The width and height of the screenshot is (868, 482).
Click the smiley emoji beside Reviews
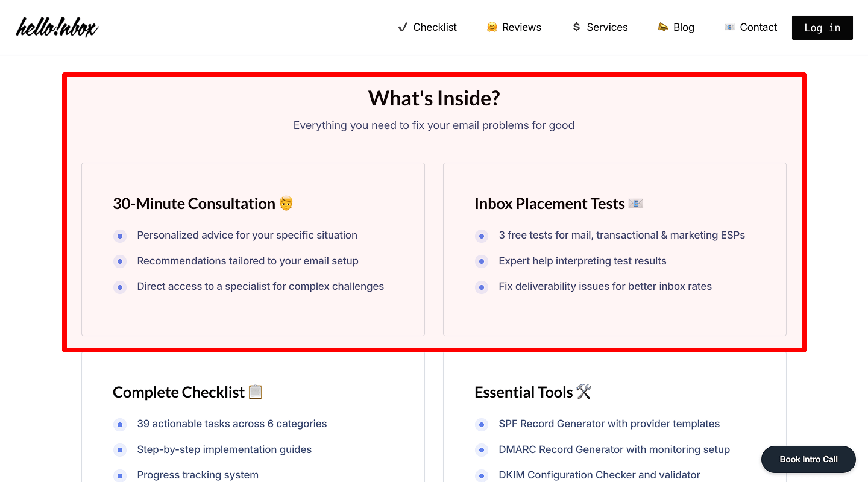[x=492, y=27]
